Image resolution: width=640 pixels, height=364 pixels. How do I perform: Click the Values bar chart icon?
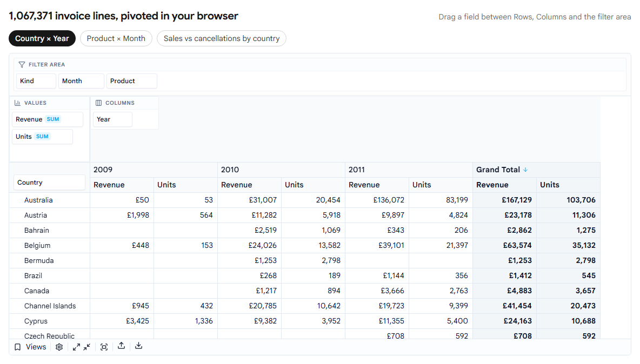pyautogui.click(x=17, y=103)
